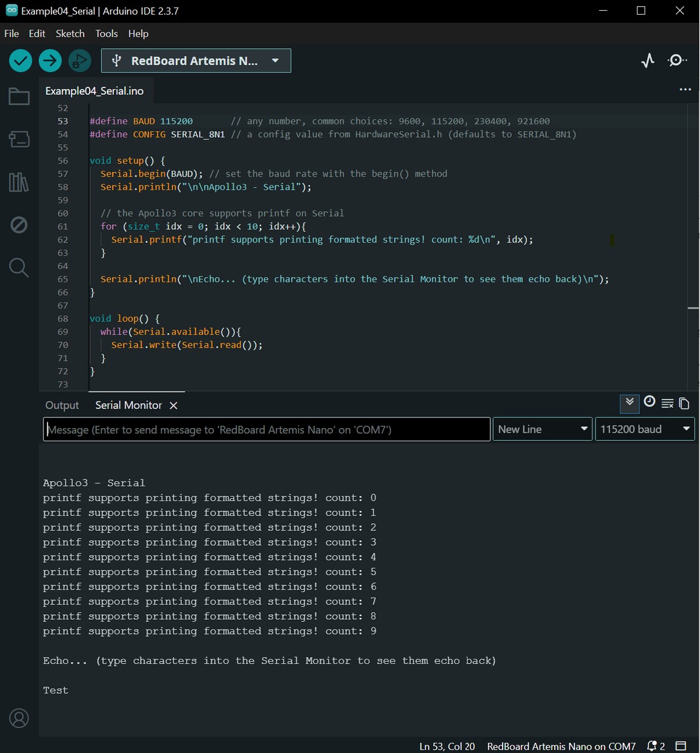This screenshot has width=700, height=753.
Task: Clear the Serial Monitor output
Action: coord(668,403)
